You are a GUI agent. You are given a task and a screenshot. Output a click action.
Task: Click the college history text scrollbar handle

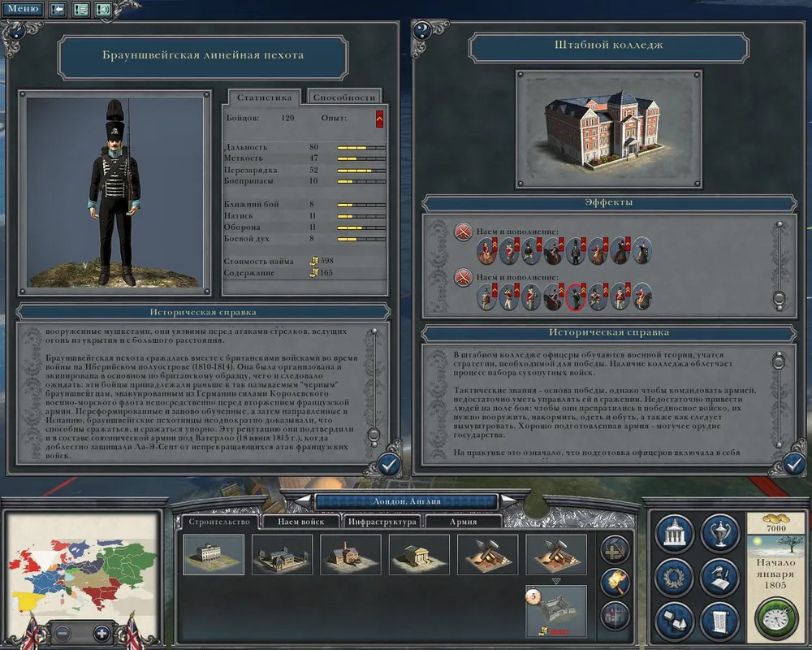point(779,361)
